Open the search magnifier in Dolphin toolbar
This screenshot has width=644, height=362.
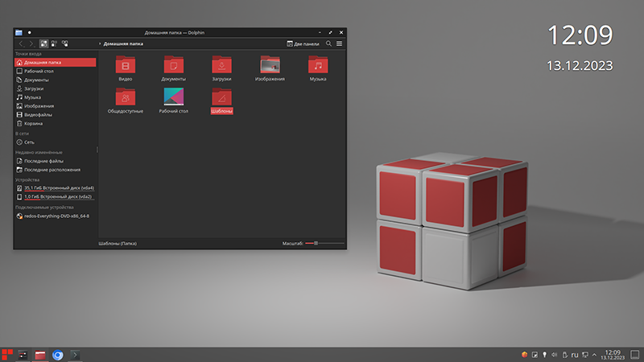(328, 43)
